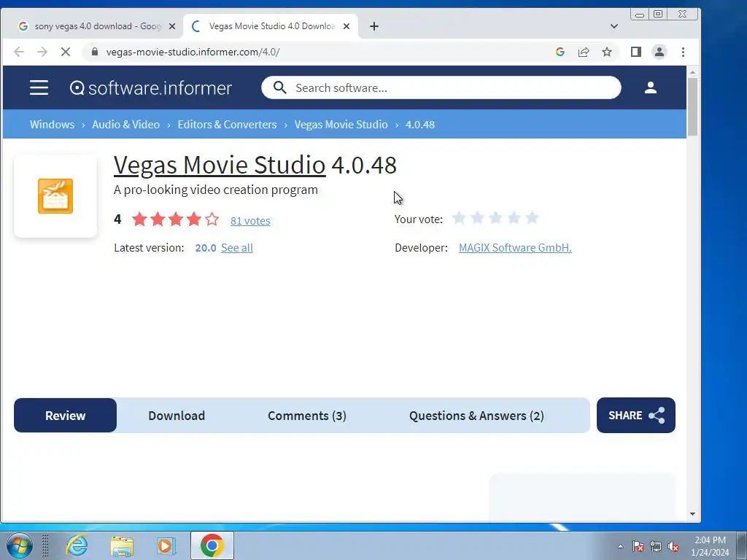Open Windows Media Player from taskbar
Image resolution: width=747 pixels, height=560 pixels.
(x=166, y=545)
